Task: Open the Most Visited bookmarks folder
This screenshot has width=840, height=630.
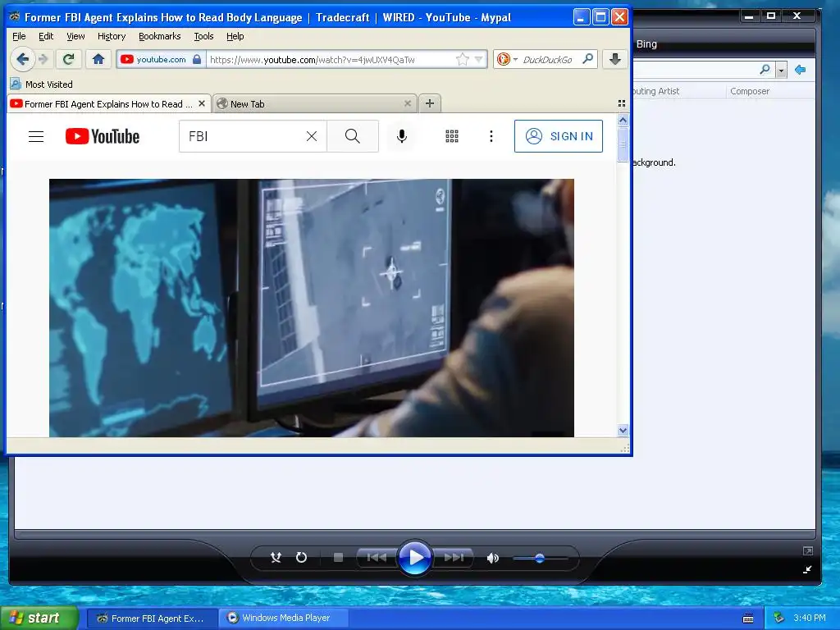Action: 42,84
